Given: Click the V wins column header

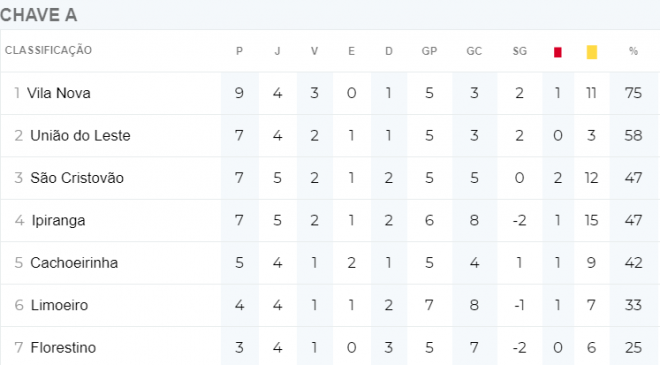Looking at the screenshot, I should tap(314, 51).
